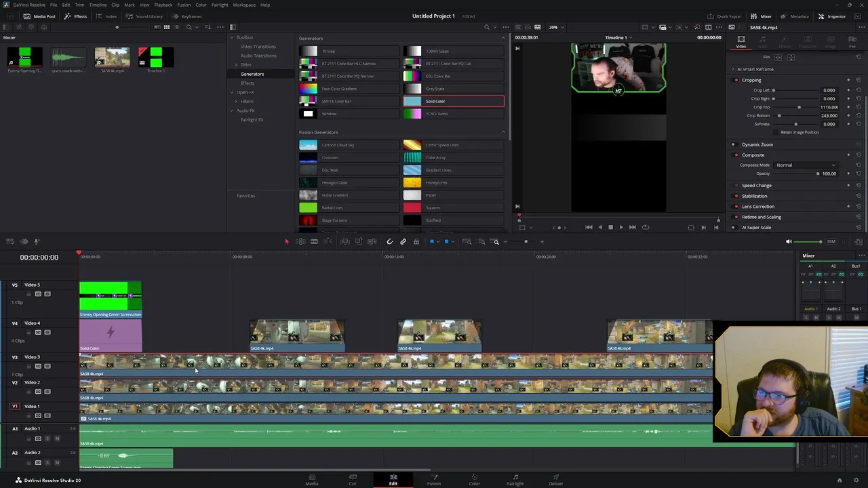Open the viewer zoom percentage dropdown
Image resolution: width=868 pixels, height=488 pixels.
(555, 27)
